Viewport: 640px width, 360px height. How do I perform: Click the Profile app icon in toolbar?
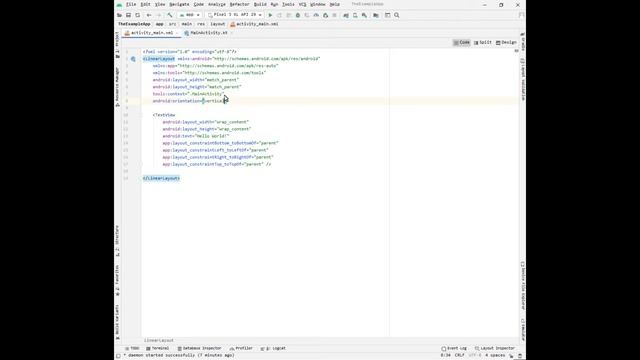point(316,15)
